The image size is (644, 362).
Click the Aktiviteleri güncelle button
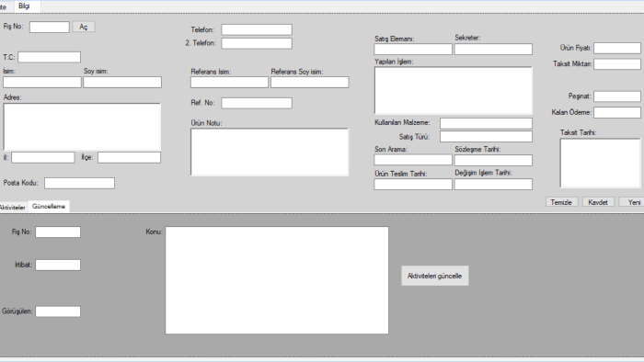pos(435,276)
